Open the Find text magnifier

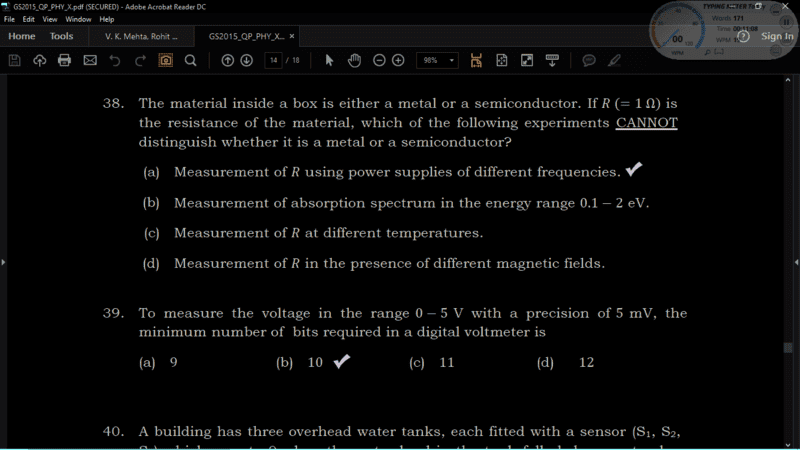[190, 60]
